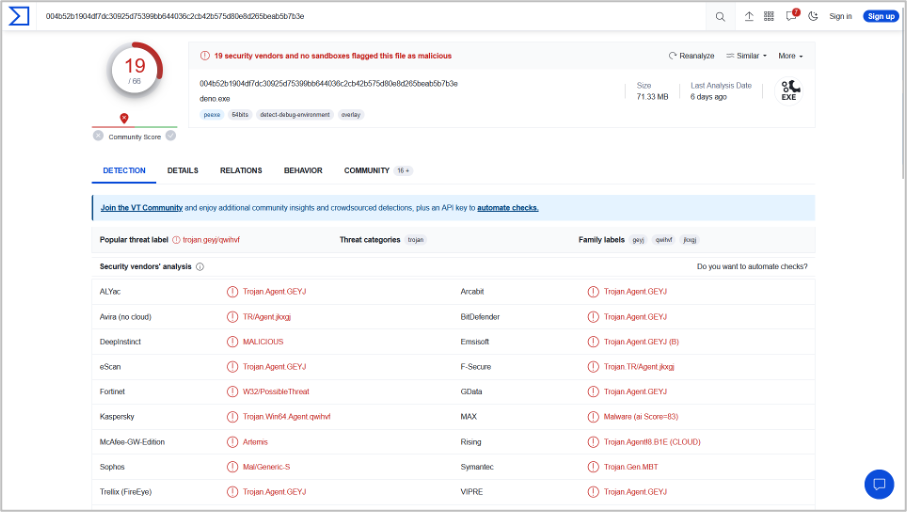The image size is (908, 512).
Task: Click the flagged malicious alert icon in banner
Action: (205, 56)
